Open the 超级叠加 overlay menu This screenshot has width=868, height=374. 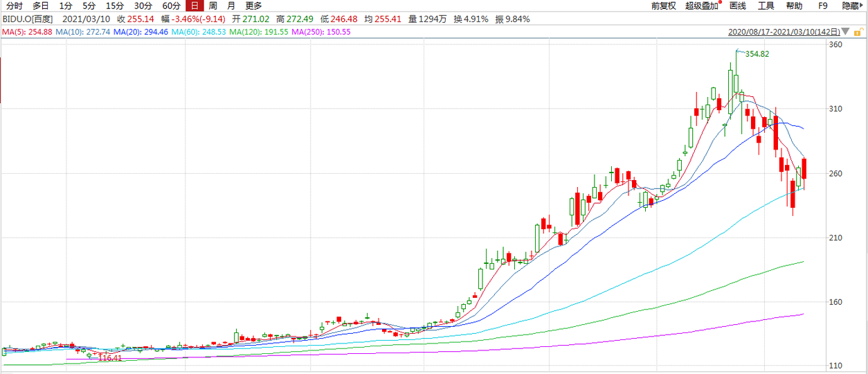[x=701, y=6]
